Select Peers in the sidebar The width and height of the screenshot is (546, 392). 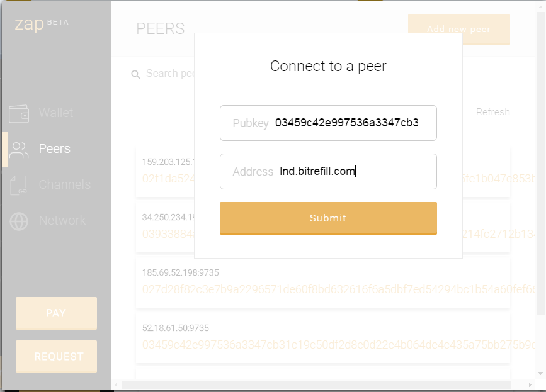54,149
